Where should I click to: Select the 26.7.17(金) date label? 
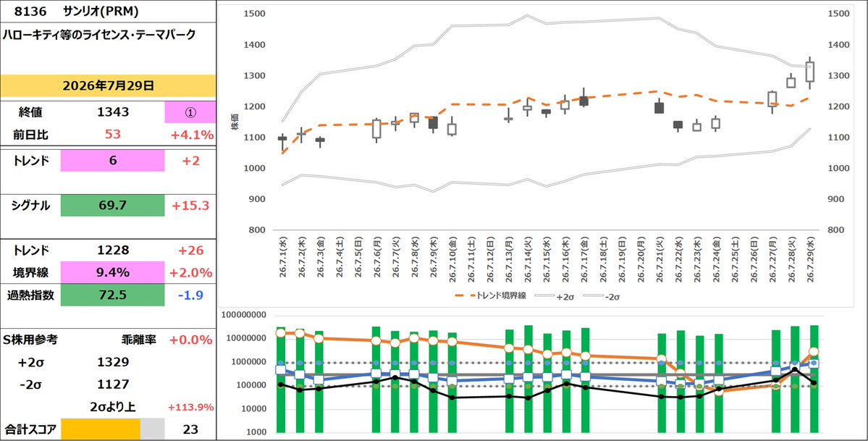click(x=584, y=259)
